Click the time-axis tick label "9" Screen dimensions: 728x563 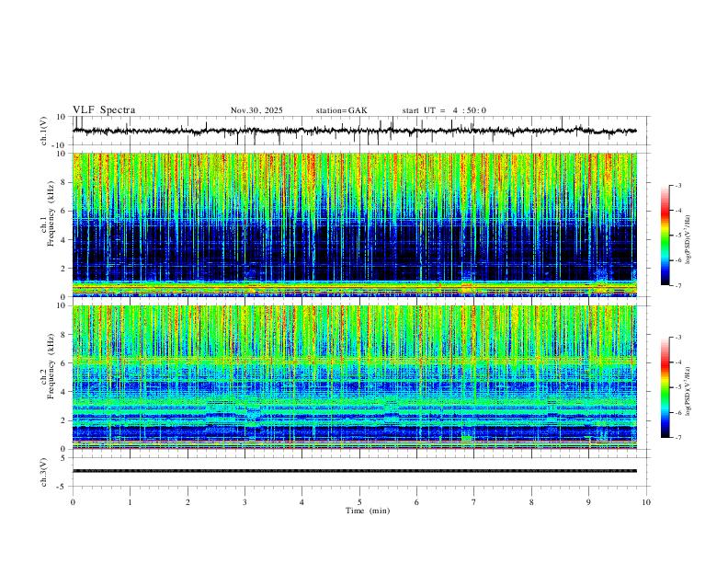pos(588,502)
